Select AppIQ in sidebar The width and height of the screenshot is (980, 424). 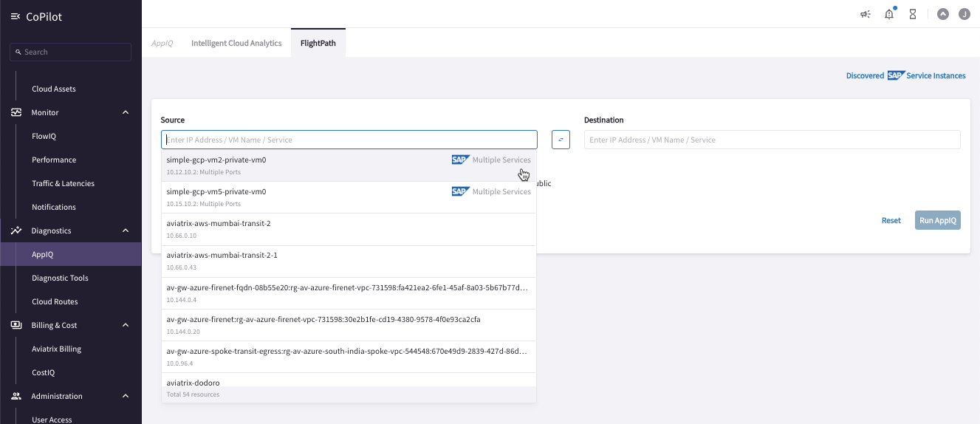(70, 254)
